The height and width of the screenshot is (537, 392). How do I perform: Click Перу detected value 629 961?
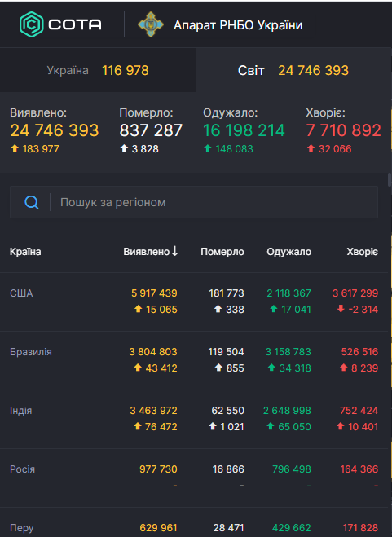point(158,528)
